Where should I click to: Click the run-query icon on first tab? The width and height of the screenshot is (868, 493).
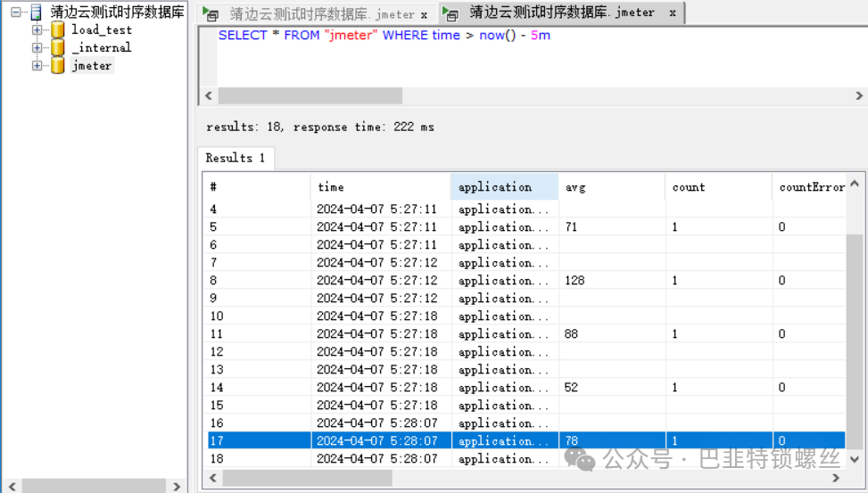(x=211, y=14)
